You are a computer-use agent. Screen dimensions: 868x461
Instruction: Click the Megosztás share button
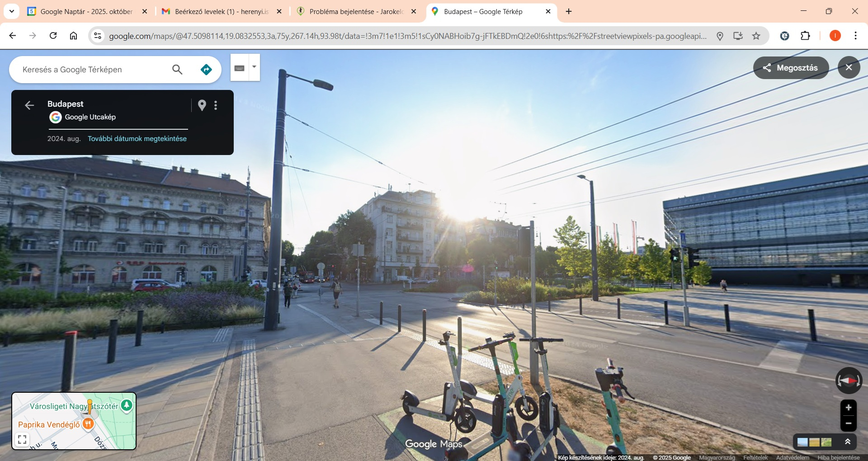791,68
